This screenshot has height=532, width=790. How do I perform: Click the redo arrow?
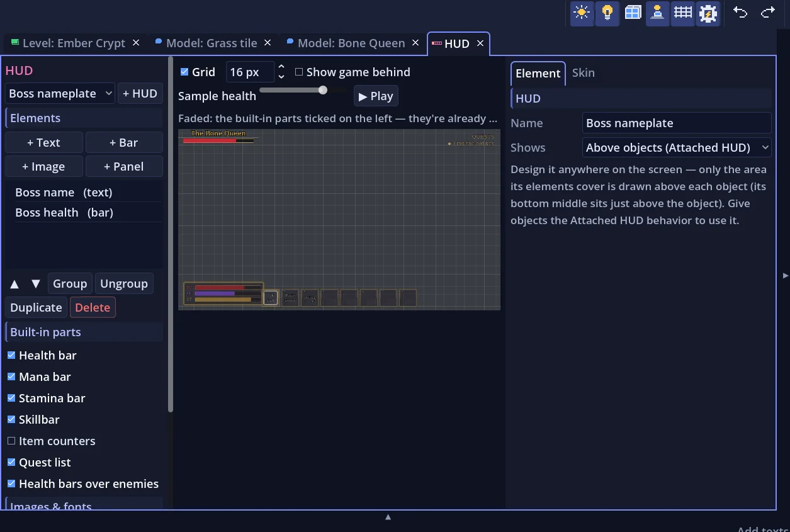pos(768,13)
